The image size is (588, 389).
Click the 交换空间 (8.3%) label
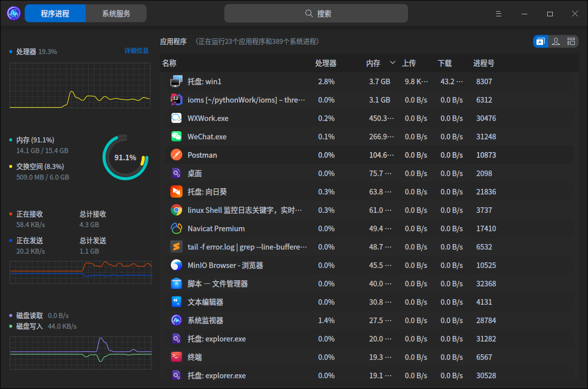pos(40,166)
